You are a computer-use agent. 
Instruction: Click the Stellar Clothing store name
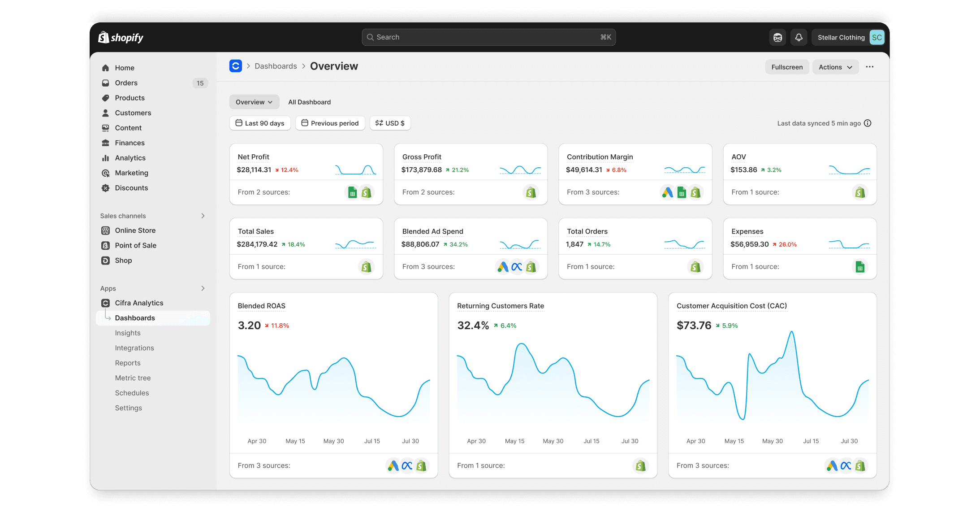(x=841, y=38)
